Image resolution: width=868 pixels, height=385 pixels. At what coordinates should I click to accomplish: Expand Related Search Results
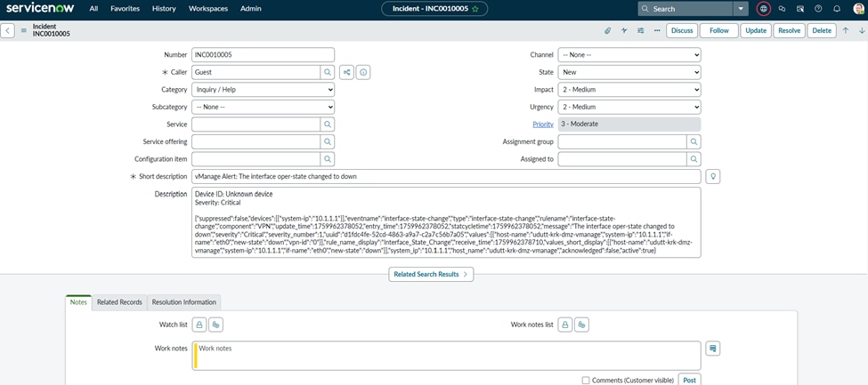coord(431,274)
